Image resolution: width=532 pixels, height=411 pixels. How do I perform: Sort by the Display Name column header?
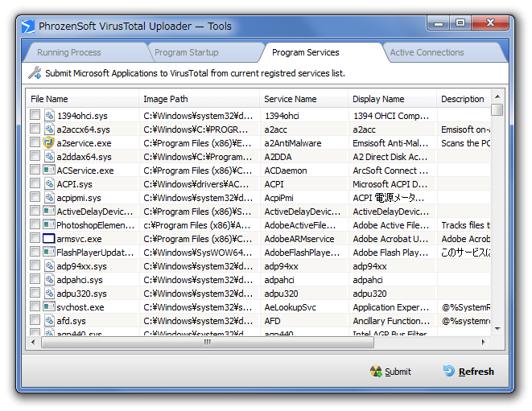[393, 99]
